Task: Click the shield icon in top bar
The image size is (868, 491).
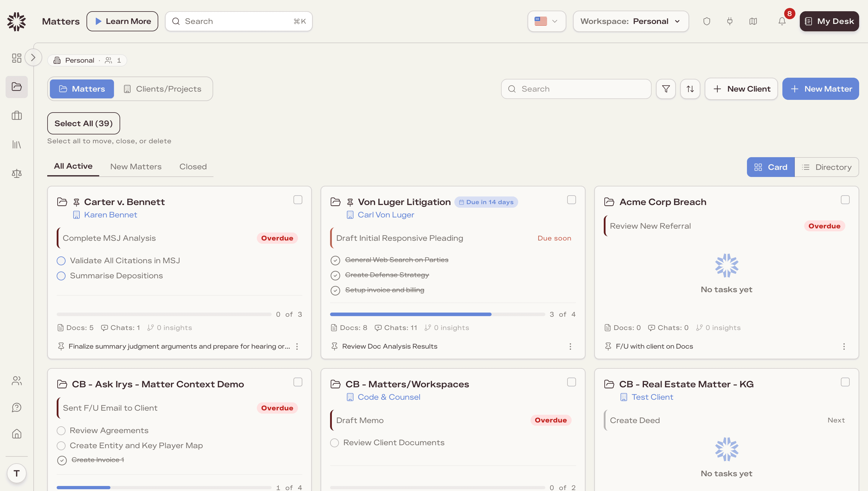Action: (x=707, y=21)
